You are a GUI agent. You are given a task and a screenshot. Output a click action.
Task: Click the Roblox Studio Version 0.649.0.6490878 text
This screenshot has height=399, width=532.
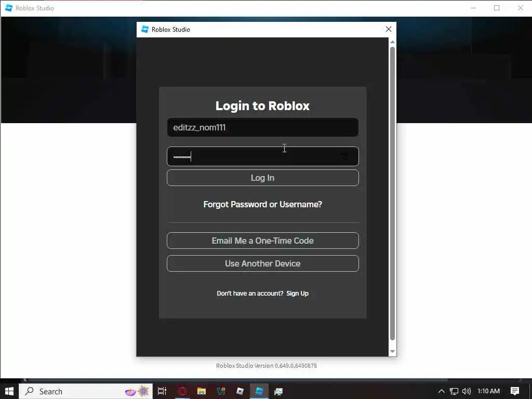click(x=267, y=366)
